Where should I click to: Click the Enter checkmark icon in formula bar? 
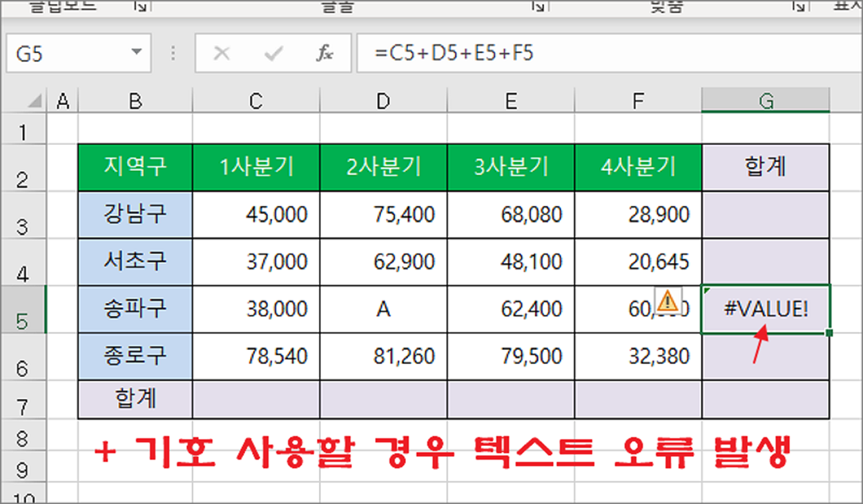tap(274, 53)
